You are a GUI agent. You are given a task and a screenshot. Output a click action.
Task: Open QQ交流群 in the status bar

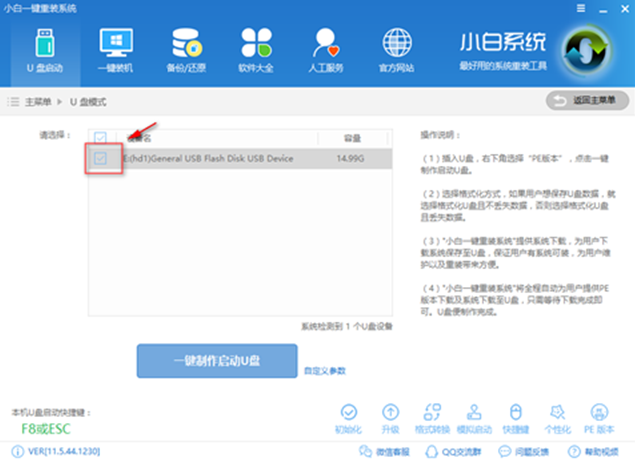click(453, 452)
